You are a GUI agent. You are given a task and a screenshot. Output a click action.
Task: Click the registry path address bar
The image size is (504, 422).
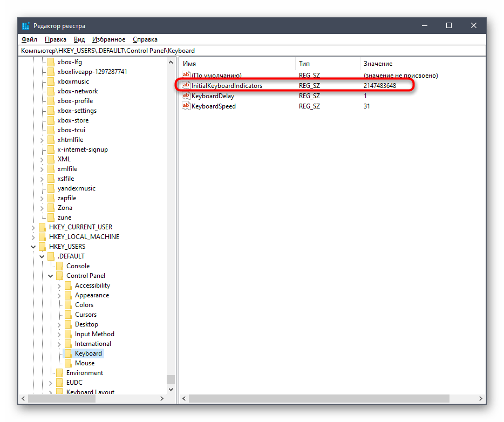click(251, 51)
